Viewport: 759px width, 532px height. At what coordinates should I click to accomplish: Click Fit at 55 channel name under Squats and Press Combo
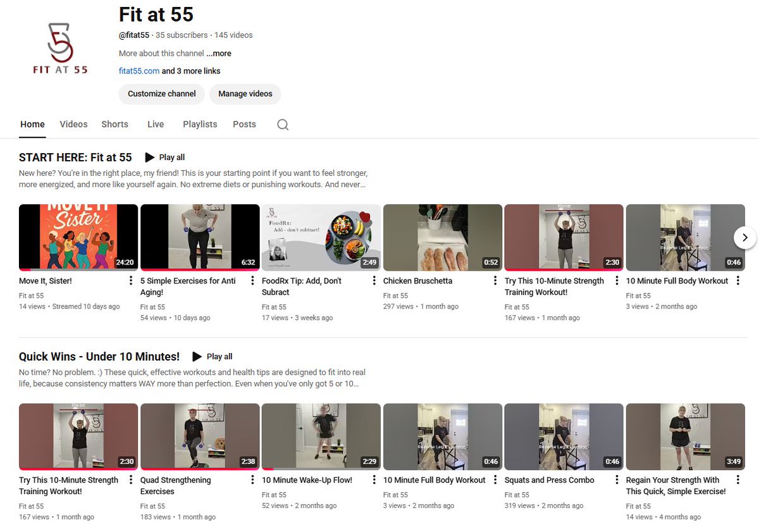(x=517, y=495)
